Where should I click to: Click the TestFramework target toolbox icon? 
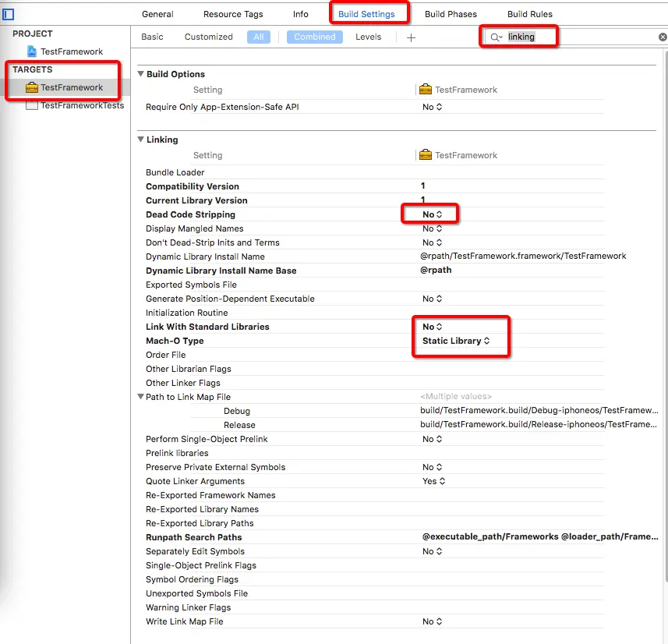[31, 88]
